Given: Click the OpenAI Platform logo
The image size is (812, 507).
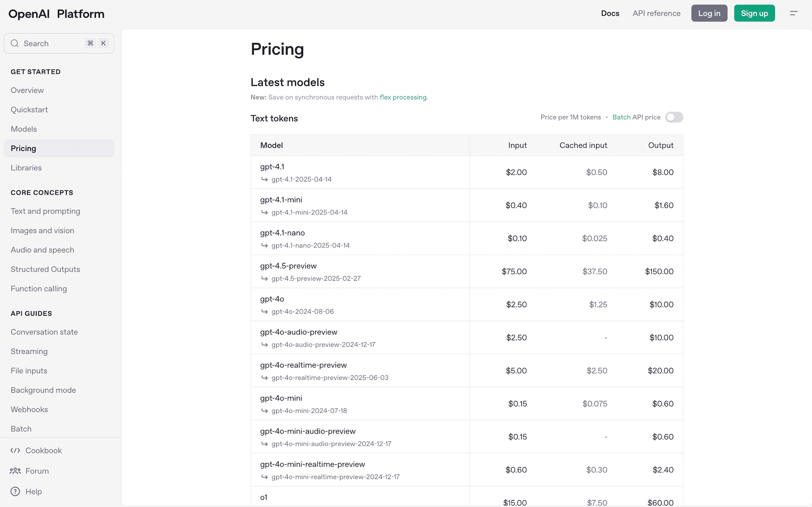Looking at the screenshot, I should click(56, 14).
